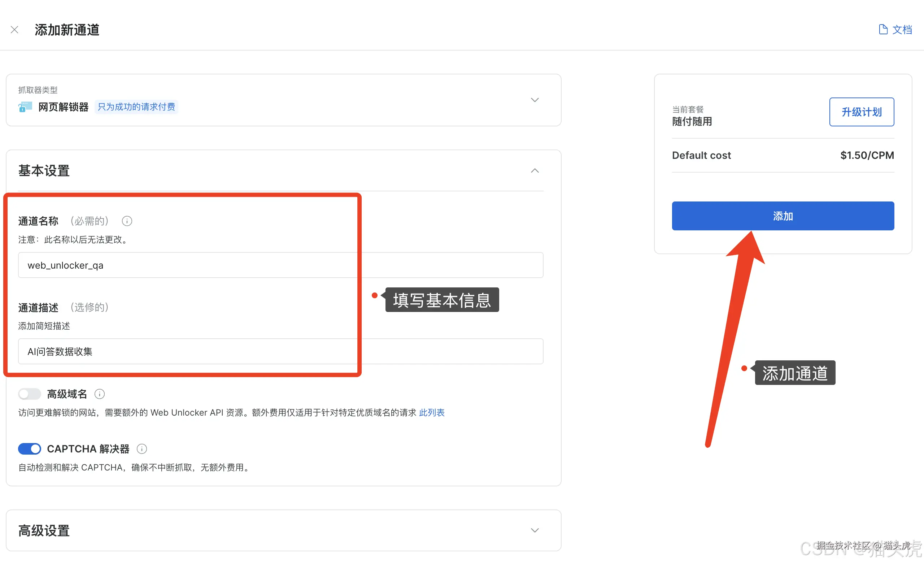Image resolution: width=924 pixels, height=564 pixels.
Task: Open the 此列表 premium domains list
Action: click(x=432, y=412)
